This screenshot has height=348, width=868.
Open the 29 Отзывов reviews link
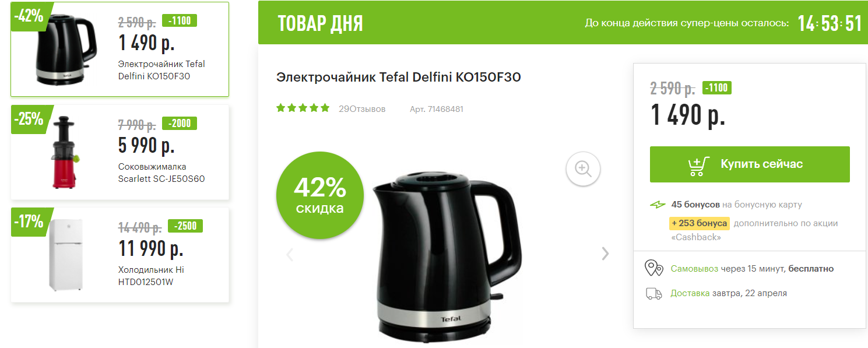click(362, 109)
